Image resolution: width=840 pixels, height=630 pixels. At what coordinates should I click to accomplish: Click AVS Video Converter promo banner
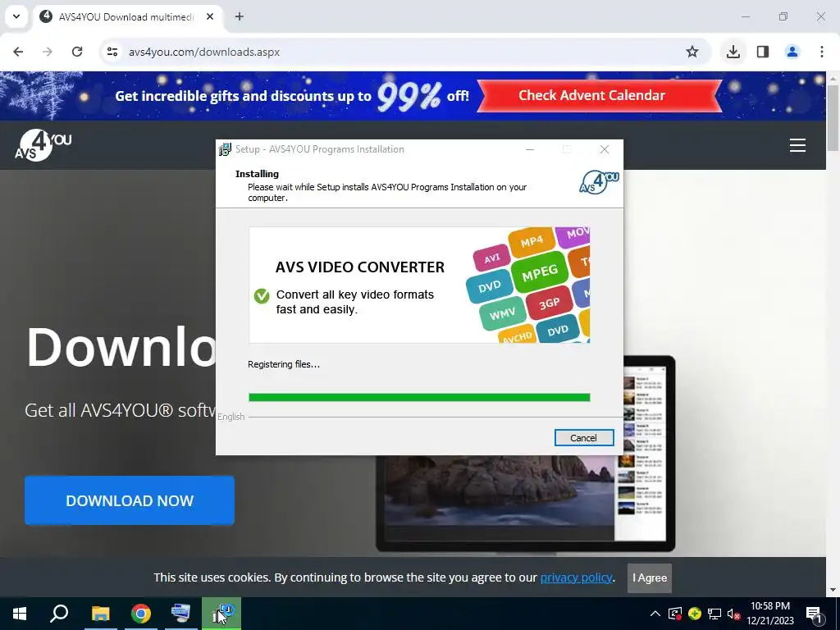tap(419, 285)
